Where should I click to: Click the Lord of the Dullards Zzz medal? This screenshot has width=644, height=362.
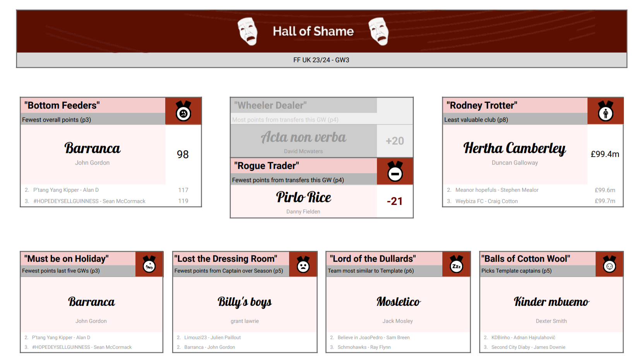(x=456, y=264)
